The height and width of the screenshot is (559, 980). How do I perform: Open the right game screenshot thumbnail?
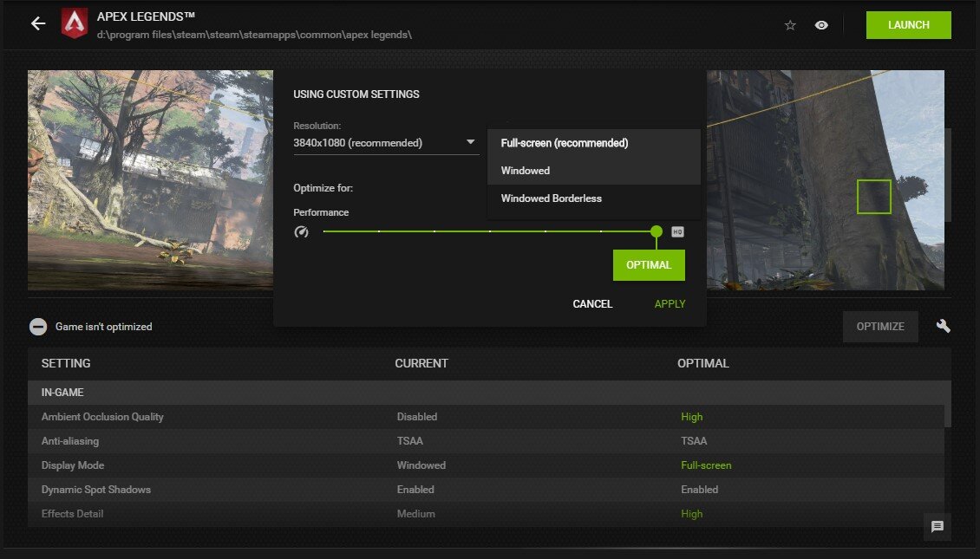(825, 180)
